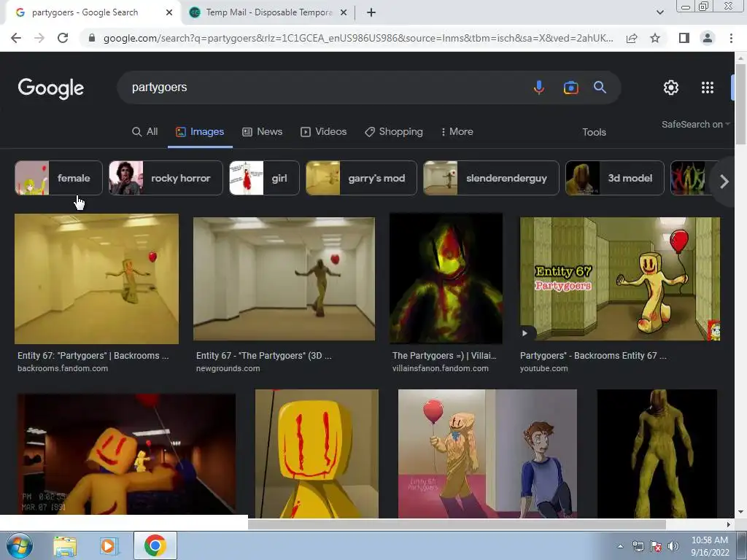Open the youtube.com Entity 67 Partygoers thumbnail

pos(620,279)
